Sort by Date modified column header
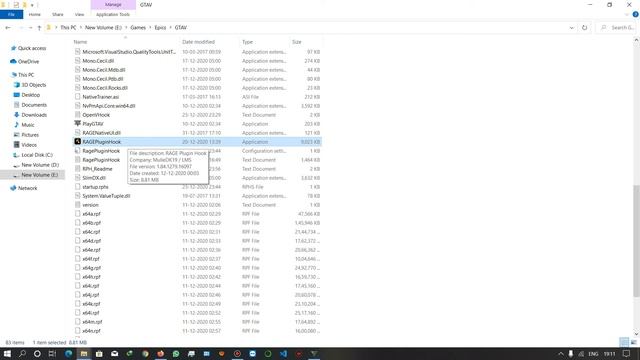The height and width of the screenshot is (360, 640). click(x=198, y=42)
